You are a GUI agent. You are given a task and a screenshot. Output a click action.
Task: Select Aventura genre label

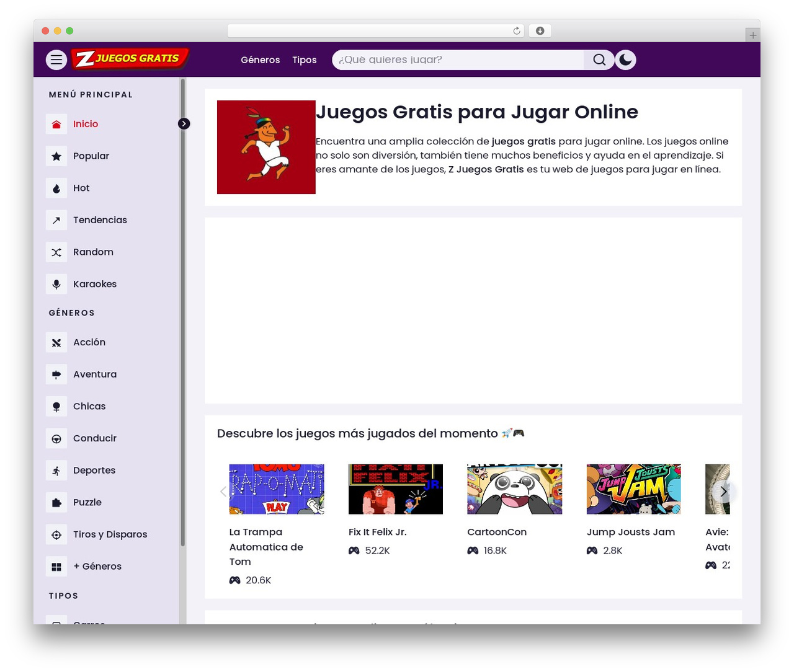tap(95, 374)
